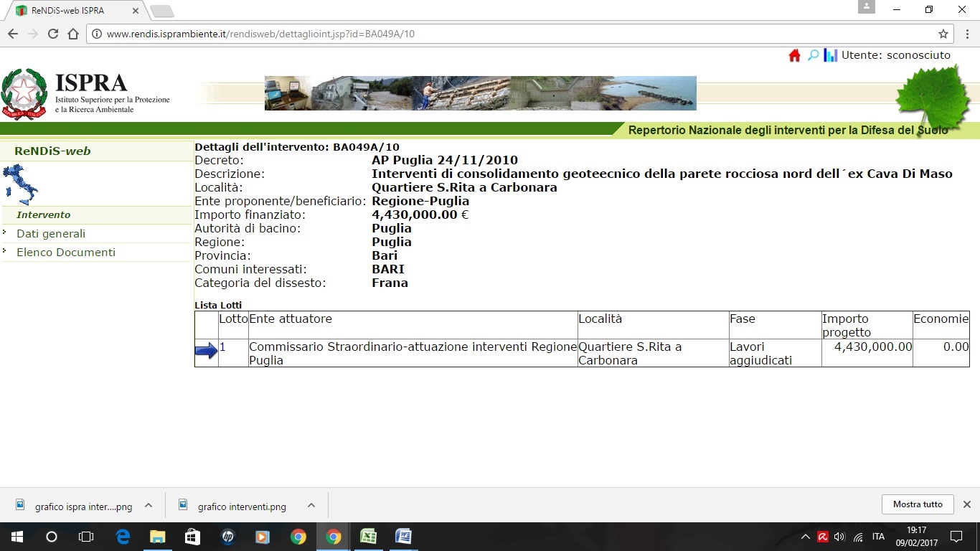The image size is (980, 551).
Task: Click Ente attuatore column header
Action: (x=291, y=319)
